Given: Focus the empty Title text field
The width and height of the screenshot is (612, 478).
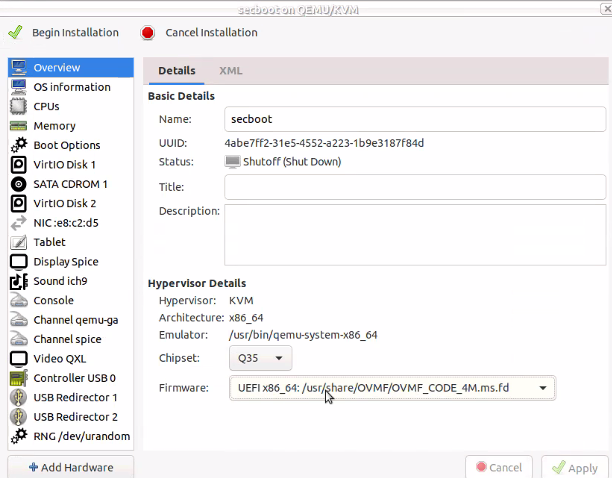Looking at the screenshot, I should (x=414, y=187).
